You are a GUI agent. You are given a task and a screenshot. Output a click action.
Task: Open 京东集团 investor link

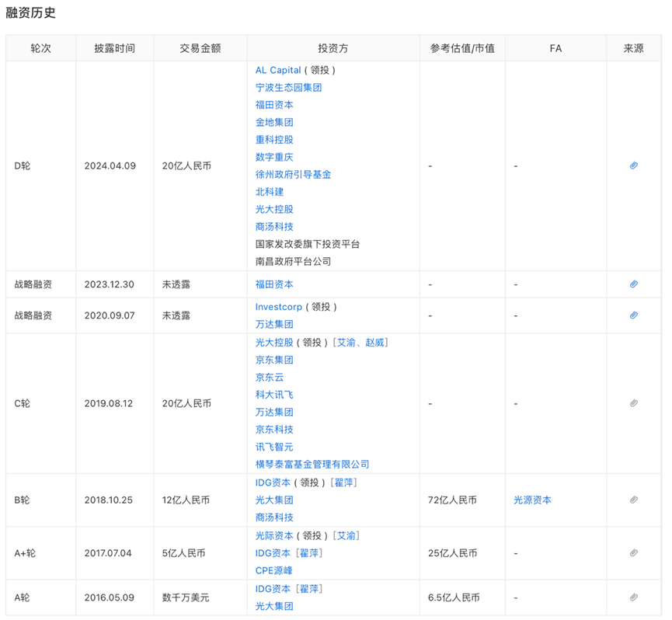point(274,360)
